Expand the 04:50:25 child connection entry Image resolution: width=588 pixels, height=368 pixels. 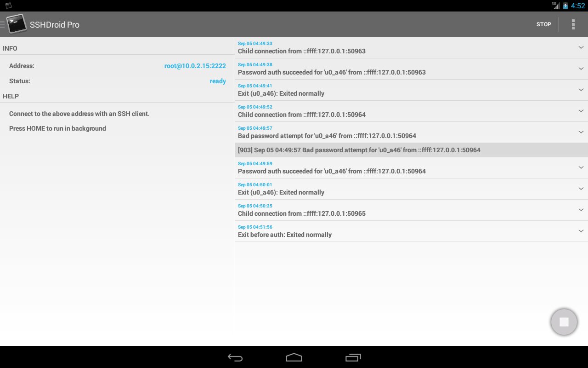[x=581, y=210]
